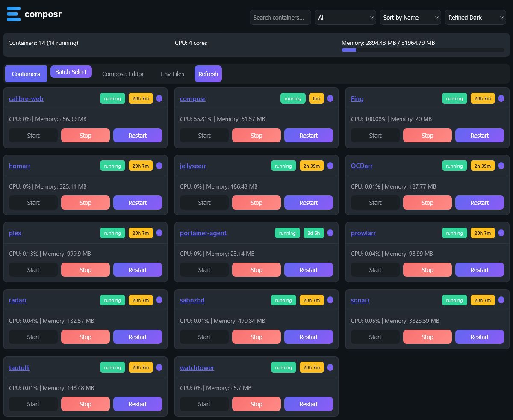Click the 2d 6h uptime badge on portainer-agent
The image size is (513, 420).
click(313, 233)
